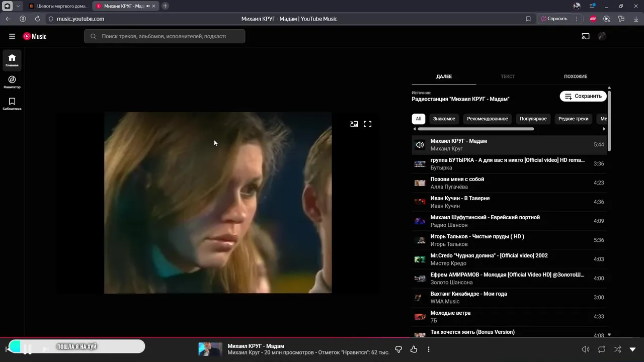
Task: Bookmark this page
Action: (x=528, y=19)
